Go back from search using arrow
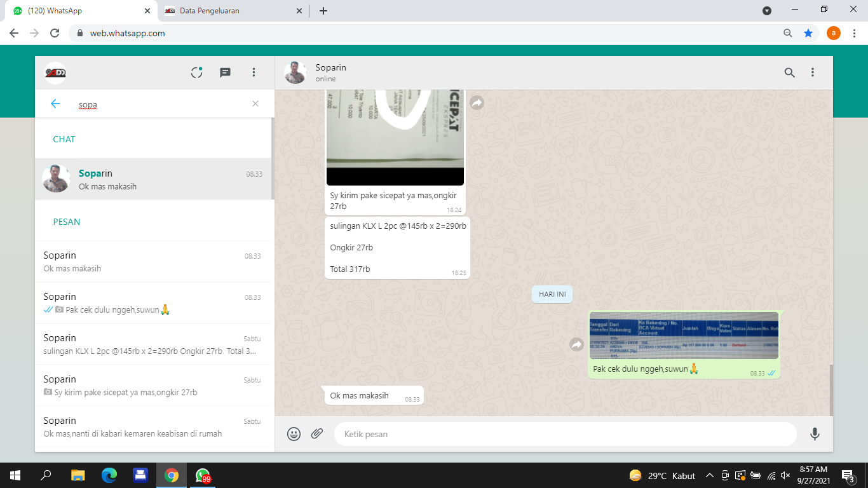Screen dimensions: 868x488 click(x=55, y=104)
